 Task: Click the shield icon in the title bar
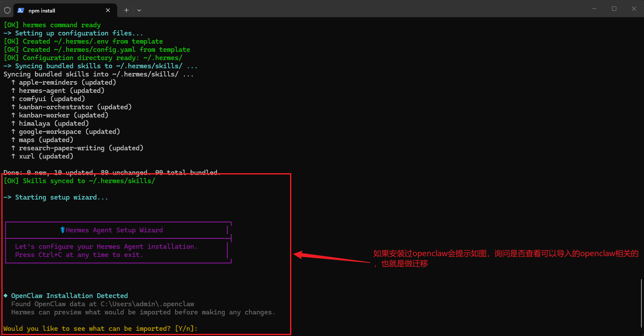tap(7, 10)
